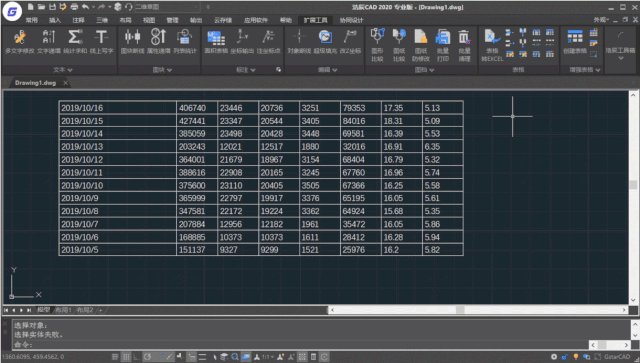Click the 批量清理 batch purge icon
Image resolution: width=640 pixels, height=363 pixels.
pyautogui.click(x=464, y=45)
